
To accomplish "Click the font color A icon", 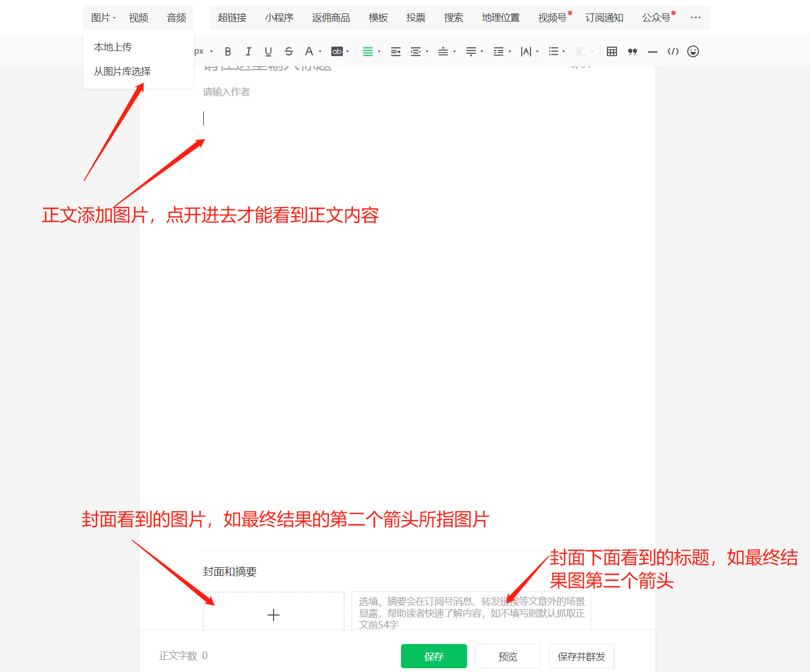I will click(x=309, y=52).
